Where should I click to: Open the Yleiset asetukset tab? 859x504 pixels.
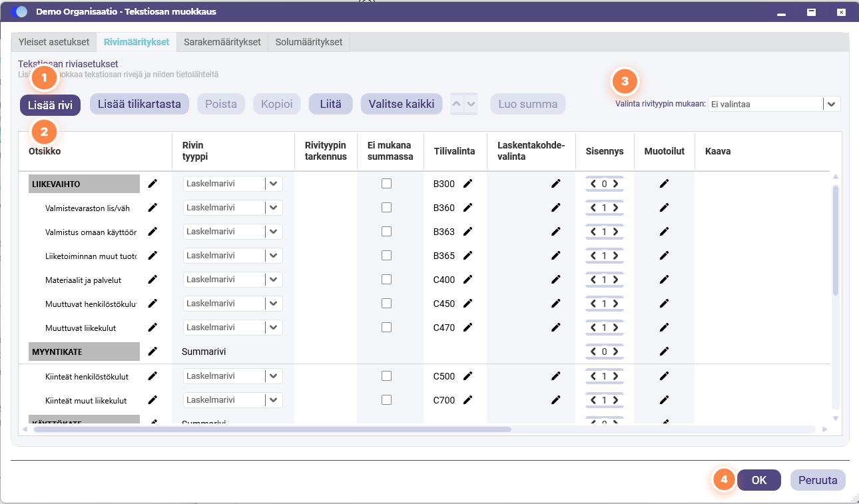coord(54,42)
